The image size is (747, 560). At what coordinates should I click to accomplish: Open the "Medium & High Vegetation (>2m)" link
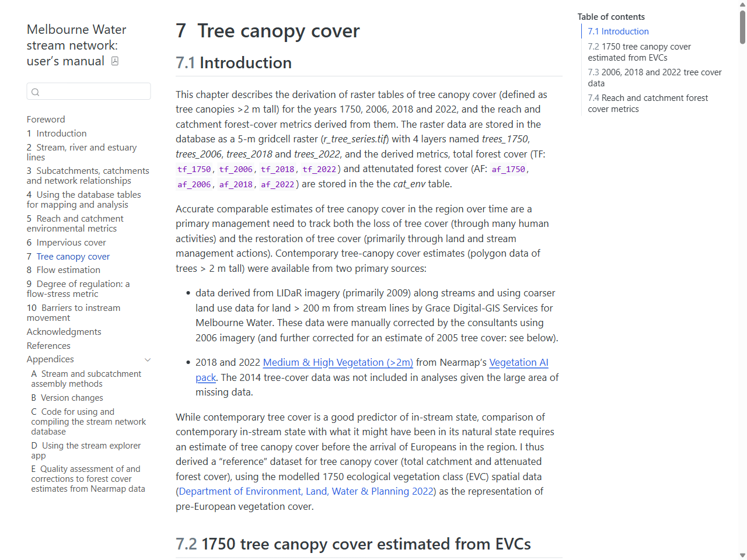337,362
